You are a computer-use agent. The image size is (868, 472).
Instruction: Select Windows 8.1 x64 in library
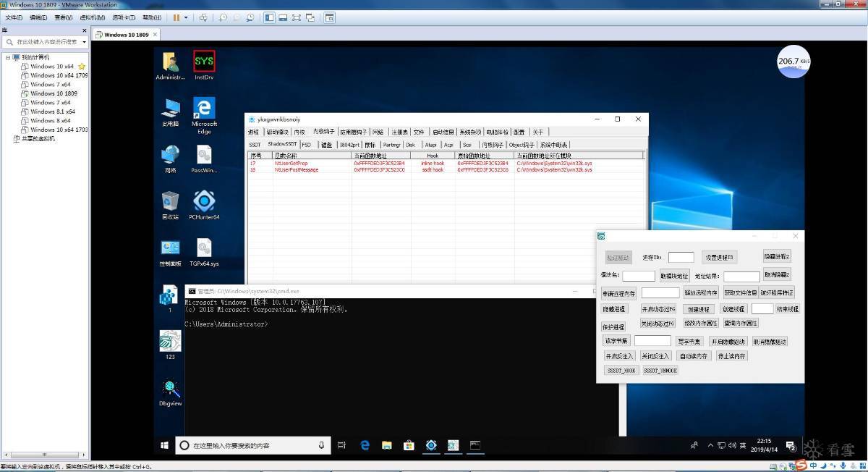52,111
